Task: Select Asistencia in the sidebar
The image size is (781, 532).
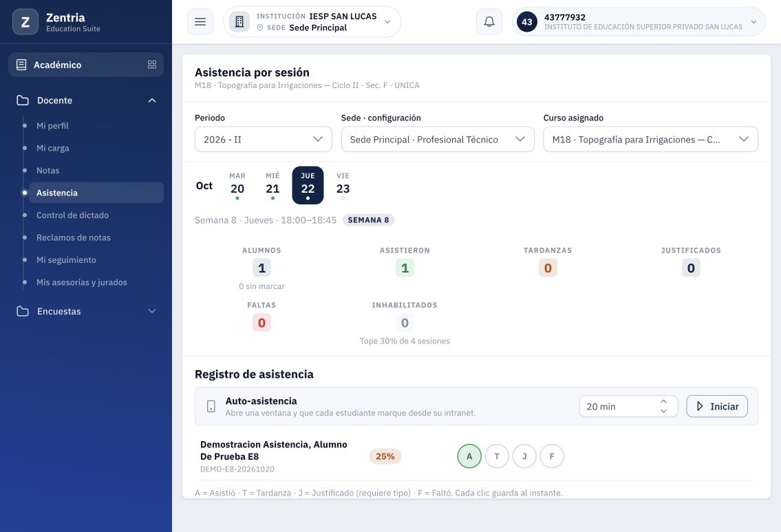Action: (x=96, y=193)
